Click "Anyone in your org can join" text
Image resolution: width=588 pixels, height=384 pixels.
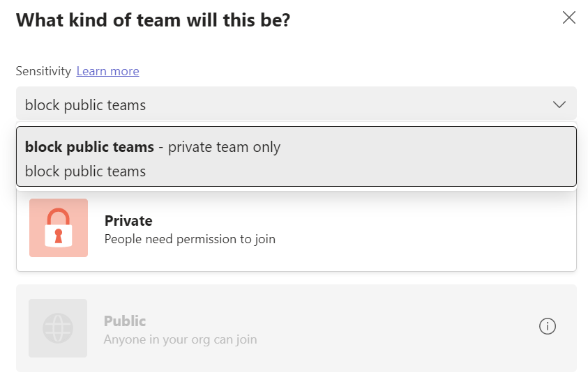180,339
